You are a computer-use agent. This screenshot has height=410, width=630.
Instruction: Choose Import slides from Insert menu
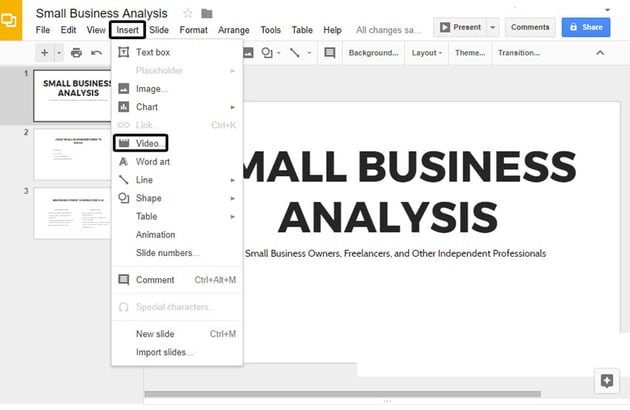click(x=177, y=353)
